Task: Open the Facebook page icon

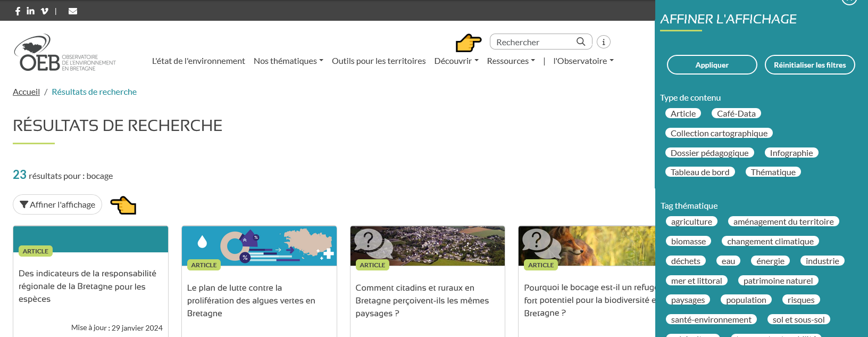Action: tap(18, 11)
